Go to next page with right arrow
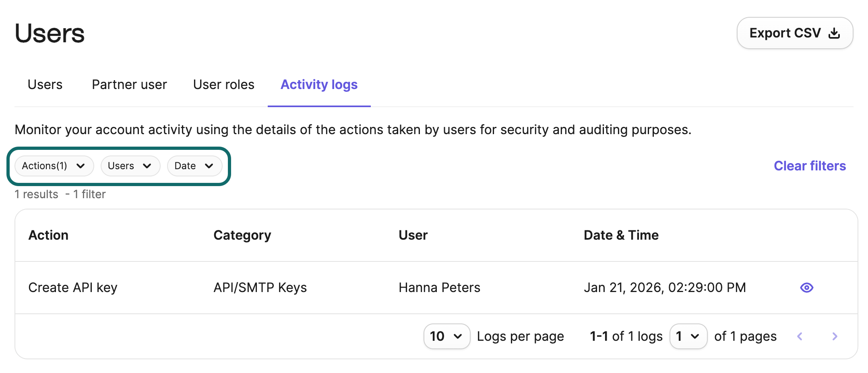868x373 pixels. click(835, 336)
